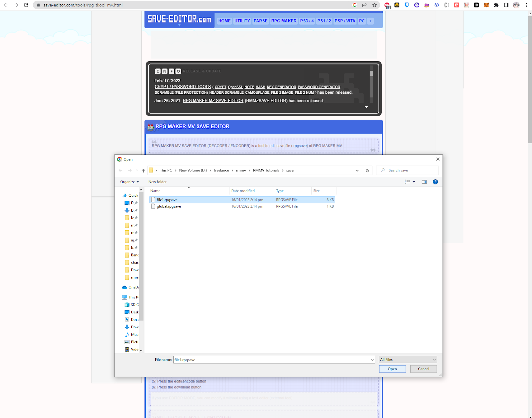This screenshot has width=532, height=418.
Task: Open the Chrome side panel icon
Action: [506, 5]
